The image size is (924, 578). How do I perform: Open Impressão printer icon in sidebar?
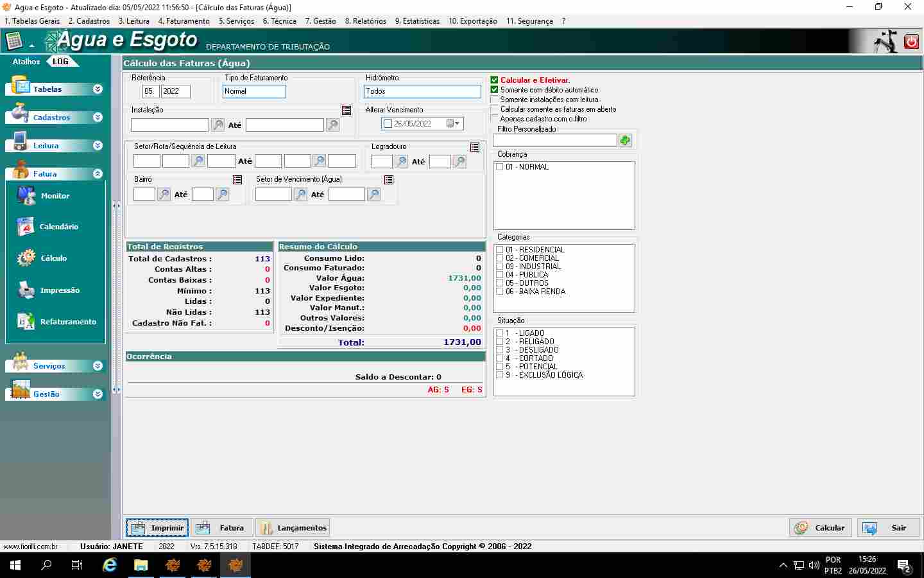pyautogui.click(x=26, y=290)
